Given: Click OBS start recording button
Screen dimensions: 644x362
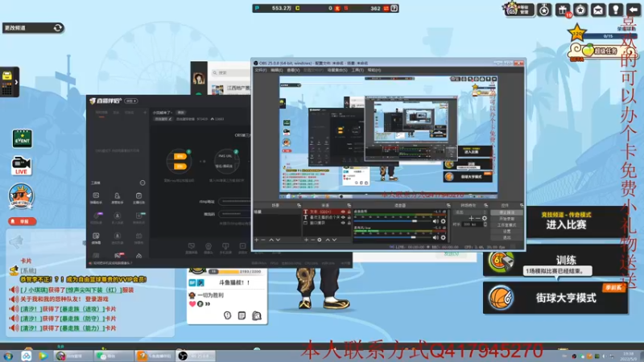Looking at the screenshot, I should (x=506, y=219).
